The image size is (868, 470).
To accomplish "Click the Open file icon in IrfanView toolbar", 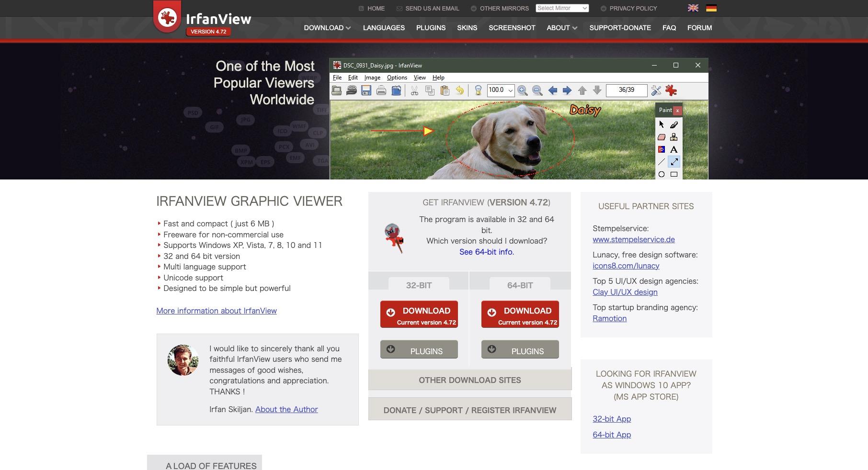I will coord(336,90).
